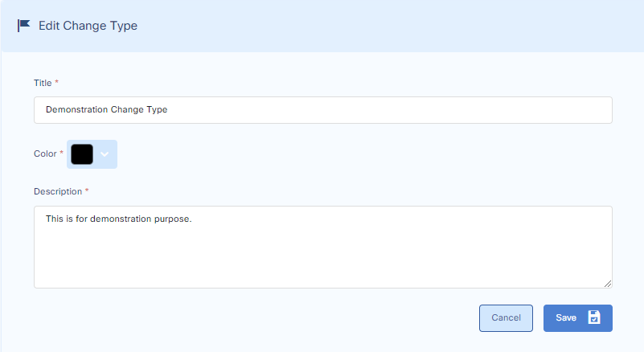Click the "Edit Change Type" heading

[88, 26]
